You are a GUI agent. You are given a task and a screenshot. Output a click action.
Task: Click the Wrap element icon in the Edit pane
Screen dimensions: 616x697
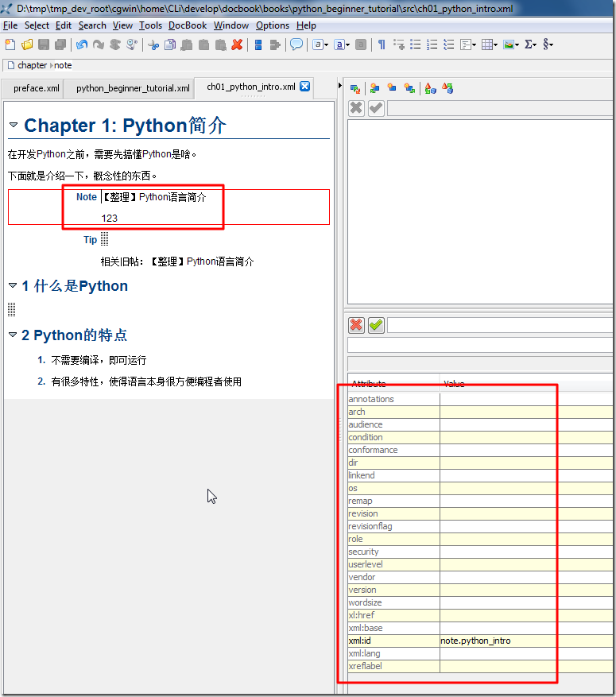click(x=447, y=88)
